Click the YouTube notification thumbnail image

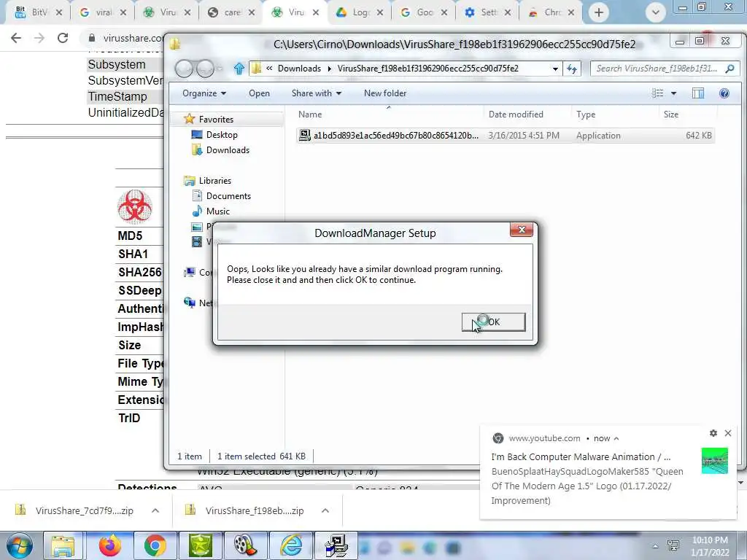[715, 461]
